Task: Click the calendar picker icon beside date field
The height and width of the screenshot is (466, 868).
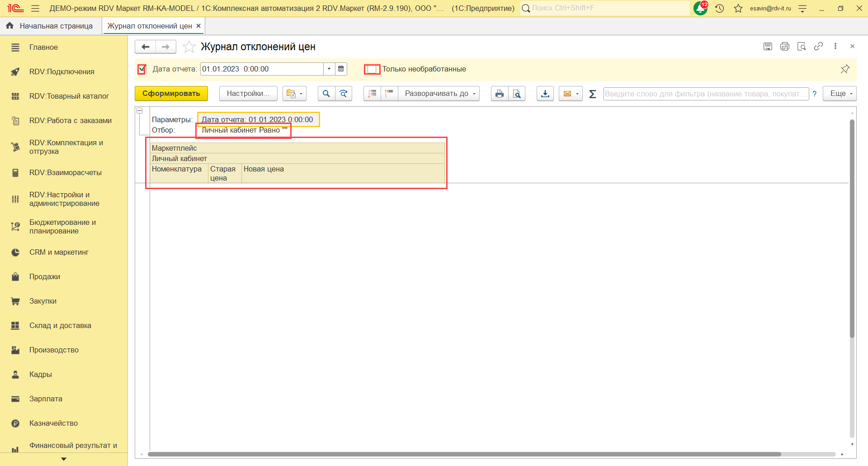Action: pyautogui.click(x=341, y=69)
